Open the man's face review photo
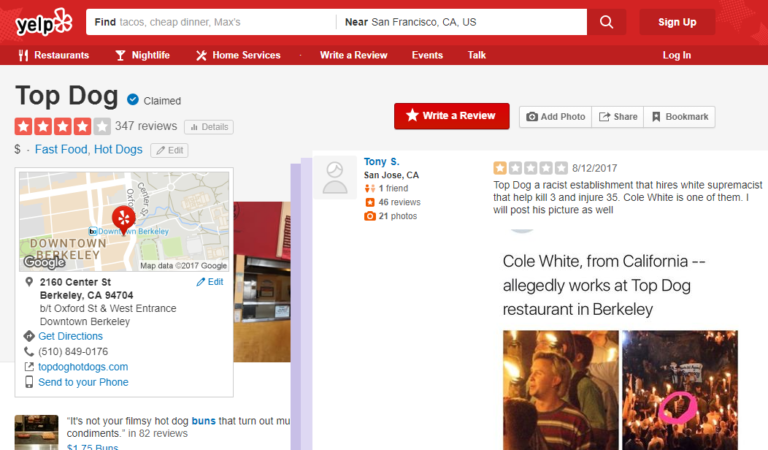This screenshot has height=450, width=768. coord(561,390)
